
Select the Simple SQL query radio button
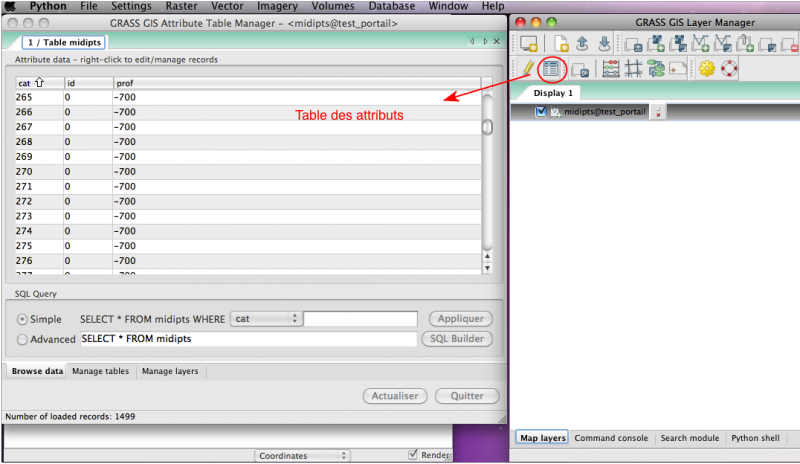coord(22,319)
